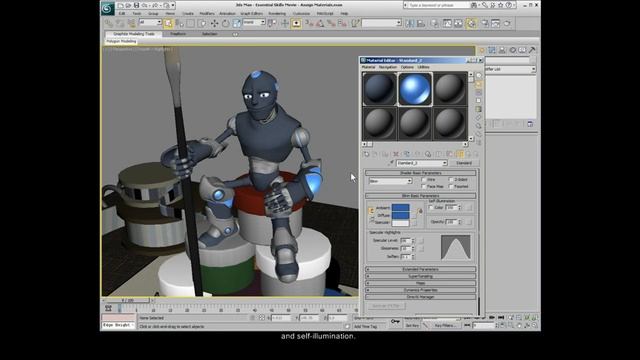Click the Mirror tool in main toolbar
The width and height of the screenshot is (640, 360).
pyautogui.click(x=410, y=24)
